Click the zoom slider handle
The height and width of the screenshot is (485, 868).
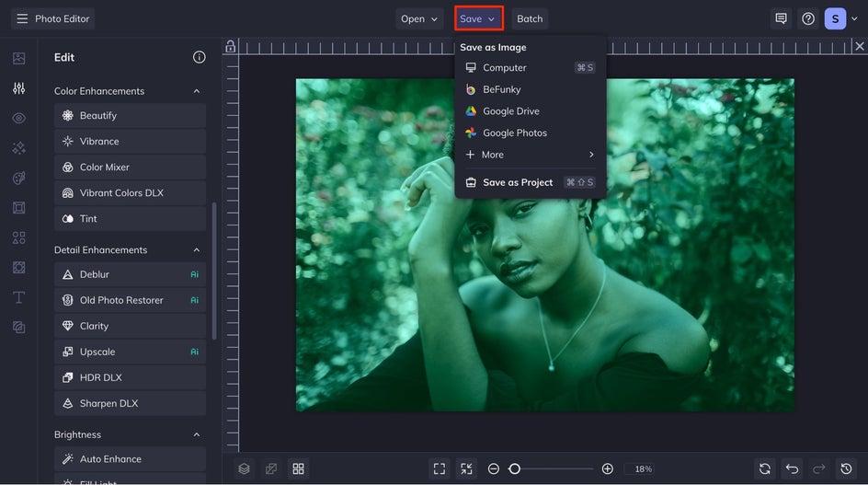pyautogui.click(x=515, y=468)
